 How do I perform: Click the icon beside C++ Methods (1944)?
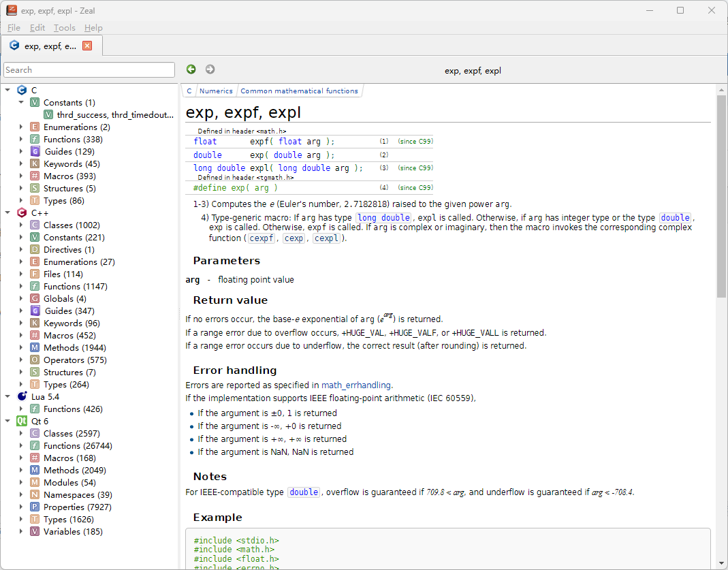pyautogui.click(x=35, y=348)
